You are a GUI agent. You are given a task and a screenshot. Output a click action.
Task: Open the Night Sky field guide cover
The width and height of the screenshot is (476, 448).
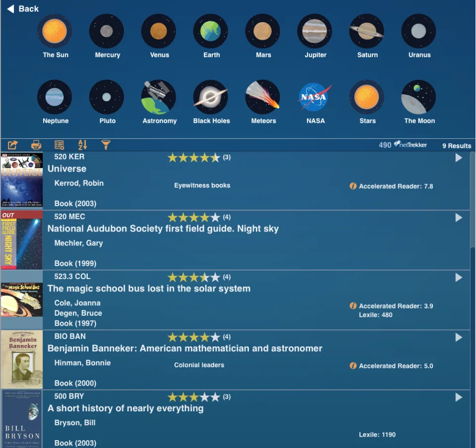tap(22, 240)
